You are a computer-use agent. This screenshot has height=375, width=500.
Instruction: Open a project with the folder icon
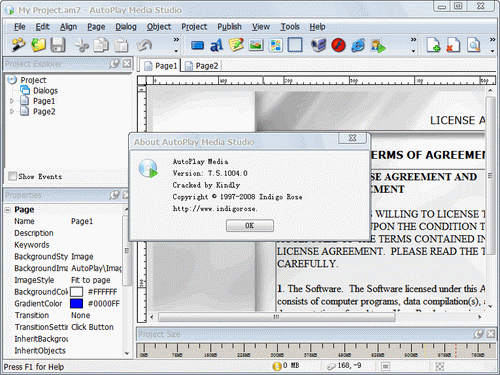[x=38, y=45]
